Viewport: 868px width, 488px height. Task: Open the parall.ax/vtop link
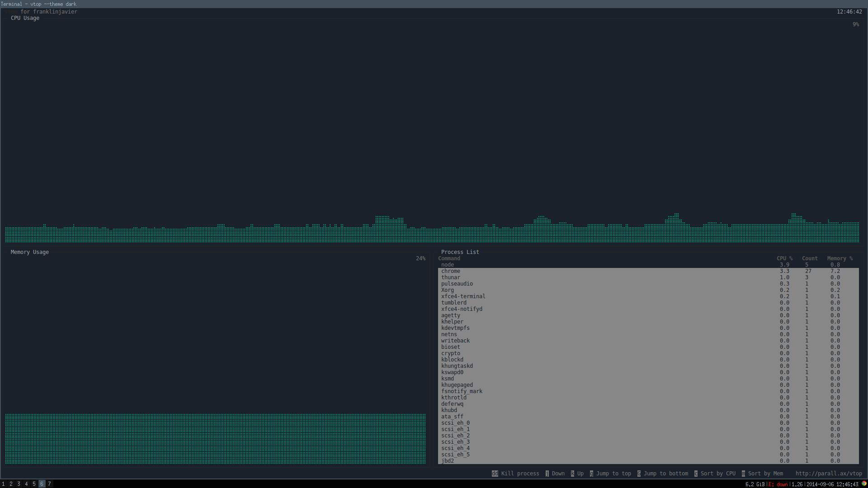(x=828, y=474)
